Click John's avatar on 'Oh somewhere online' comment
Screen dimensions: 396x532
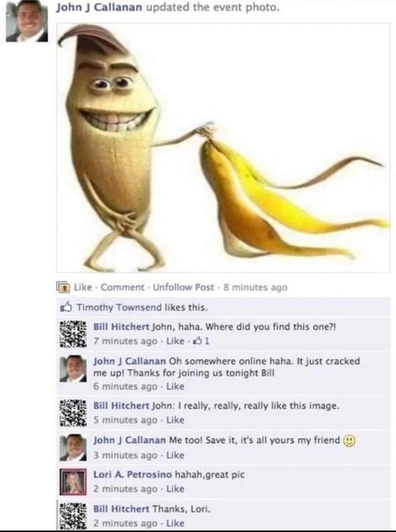[x=73, y=368]
